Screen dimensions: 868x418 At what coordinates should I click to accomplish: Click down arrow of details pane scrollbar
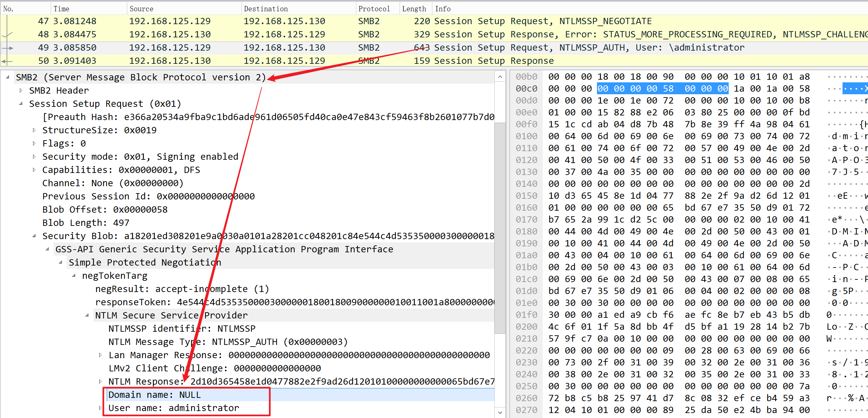[500, 412]
